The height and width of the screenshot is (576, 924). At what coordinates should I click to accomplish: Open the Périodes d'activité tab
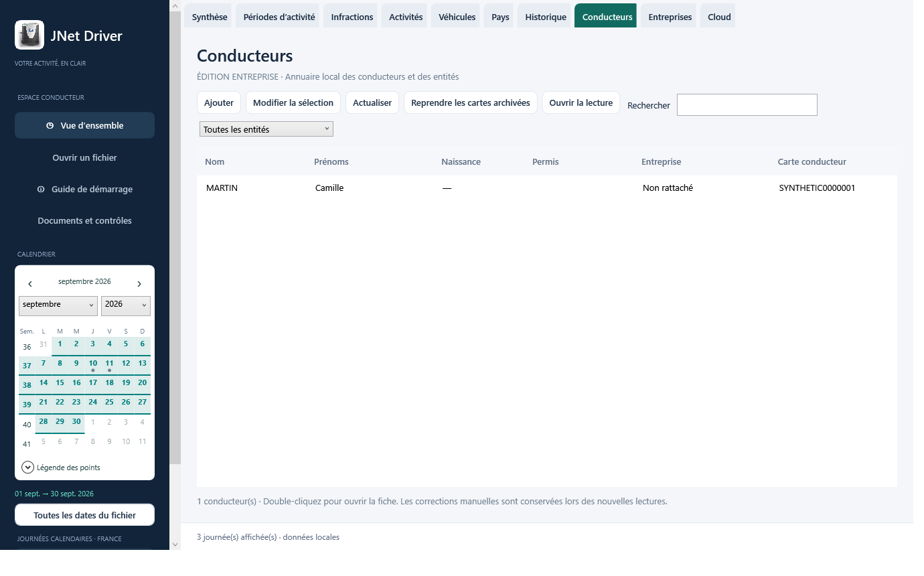279,17
